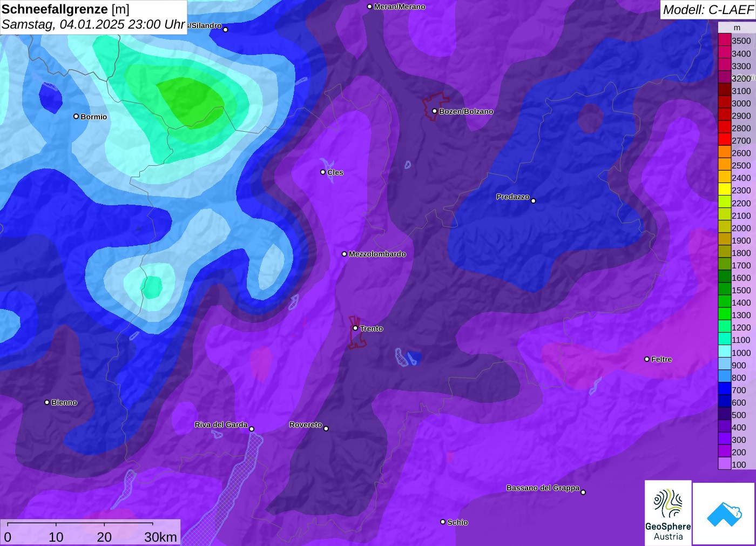Screen dimensions: 756x546
Task: Select the 800 m legend color
Action: [x=725, y=377]
